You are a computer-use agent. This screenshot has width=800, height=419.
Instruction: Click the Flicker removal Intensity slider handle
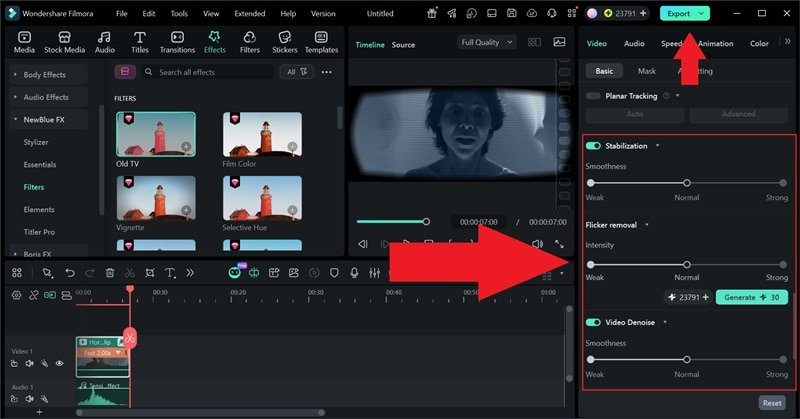pyautogui.click(x=687, y=264)
